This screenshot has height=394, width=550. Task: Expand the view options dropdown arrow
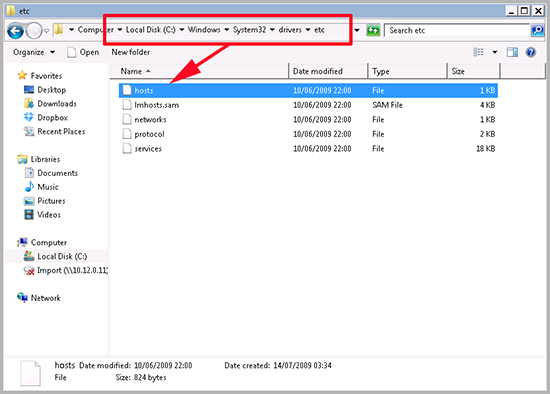[x=495, y=52]
